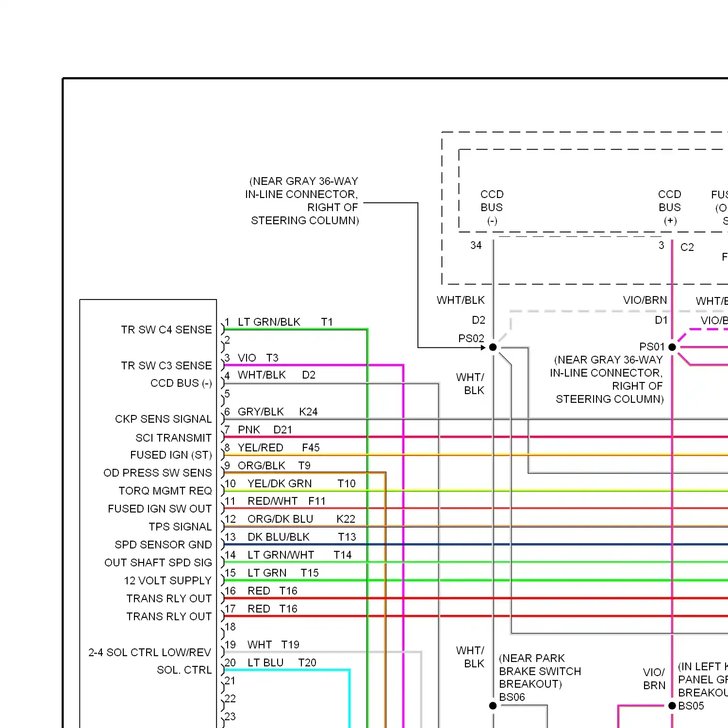Click the 'TPS SIGNAL' label
Screen dimensions: 728x728
pos(180,527)
